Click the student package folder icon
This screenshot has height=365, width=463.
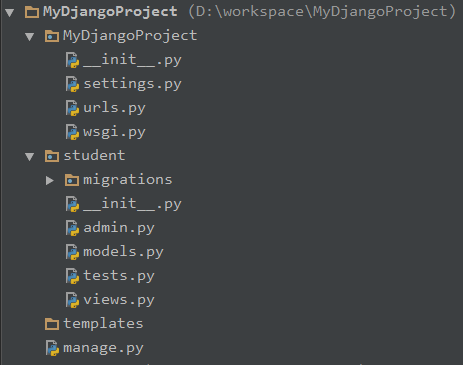[52, 156]
